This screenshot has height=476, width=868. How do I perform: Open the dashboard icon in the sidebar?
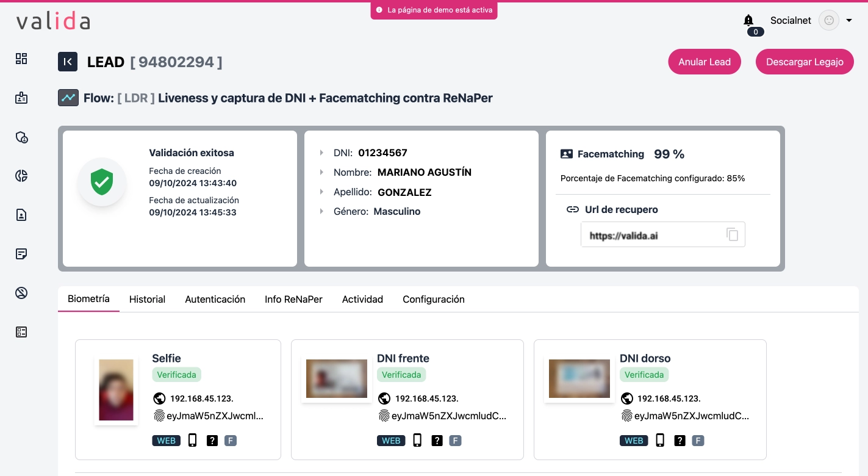pyautogui.click(x=21, y=59)
